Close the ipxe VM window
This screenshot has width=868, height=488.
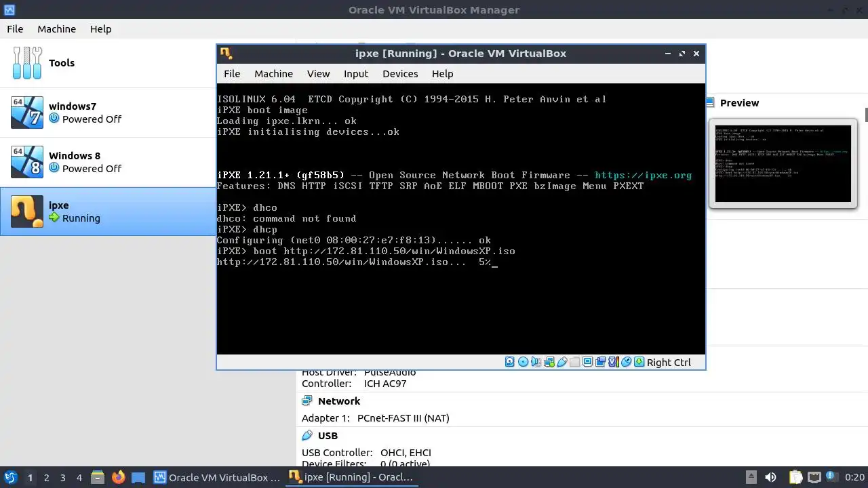point(696,53)
